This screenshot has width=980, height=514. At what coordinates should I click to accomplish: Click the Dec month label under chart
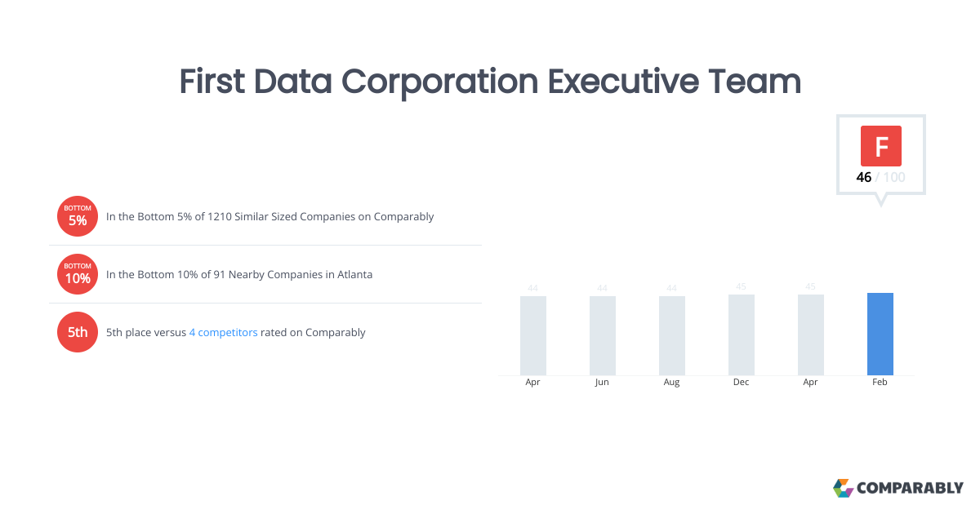pyautogui.click(x=741, y=382)
